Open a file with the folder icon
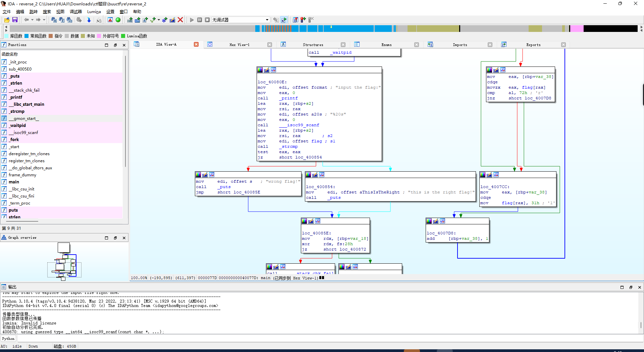Image resolution: width=644 pixels, height=352 pixels. (x=7, y=20)
